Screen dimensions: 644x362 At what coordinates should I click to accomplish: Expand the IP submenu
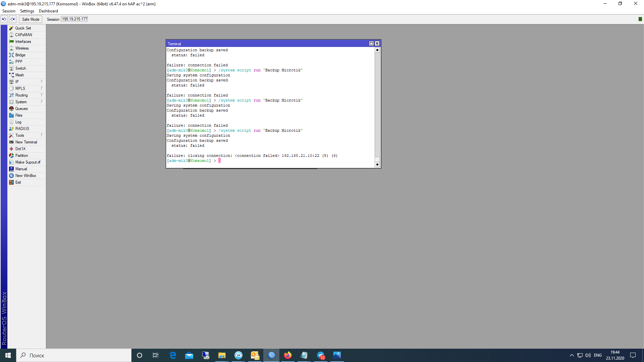point(26,82)
